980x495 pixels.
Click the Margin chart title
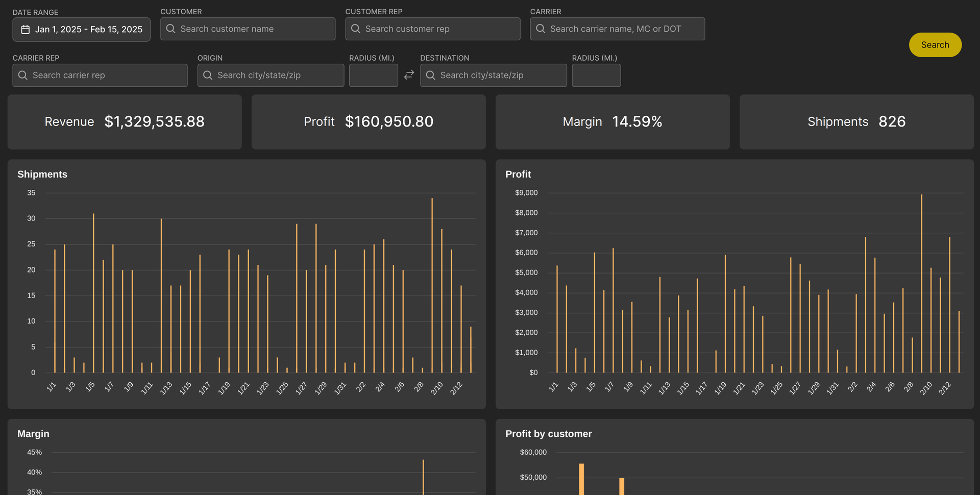pos(33,434)
